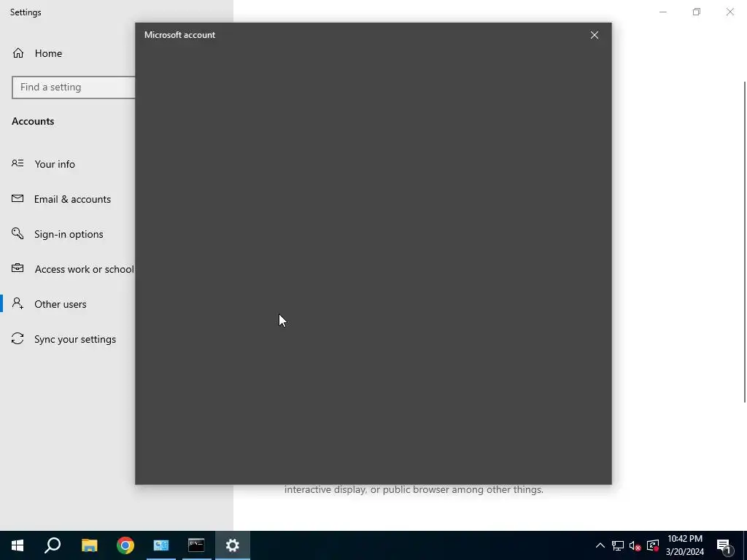Close the Microsoft account dialog
The height and width of the screenshot is (560, 747).
594,35
